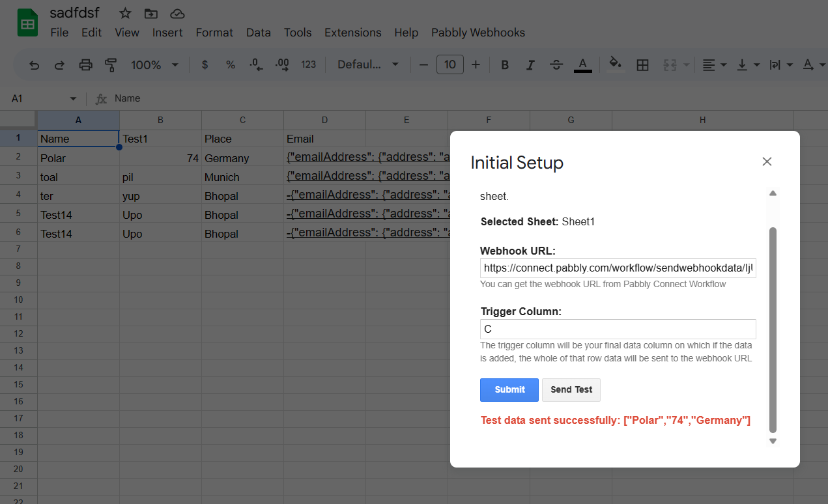Toggle bold formatting
This screenshot has height=504, width=828.
(x=505, y=64)
